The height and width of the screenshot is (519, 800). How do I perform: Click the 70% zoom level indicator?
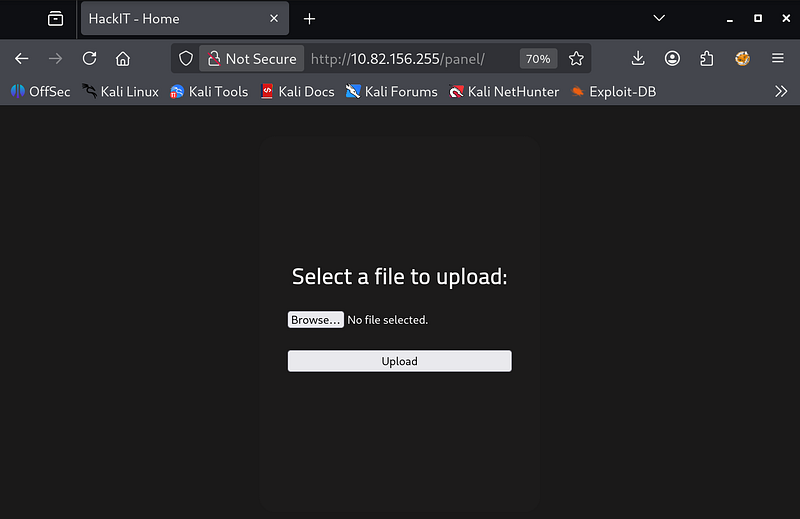[538, 59]
